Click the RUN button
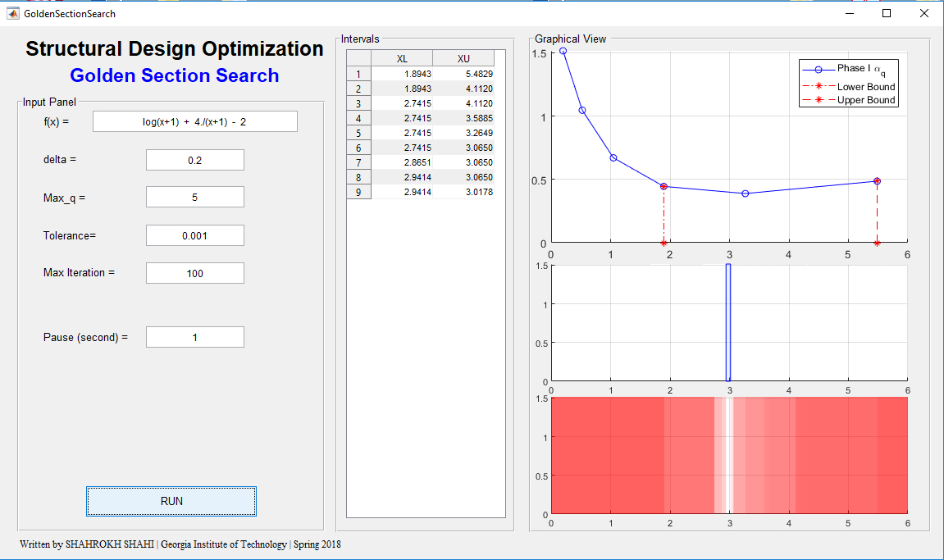The image size is (944, 560). coord(171,501)
